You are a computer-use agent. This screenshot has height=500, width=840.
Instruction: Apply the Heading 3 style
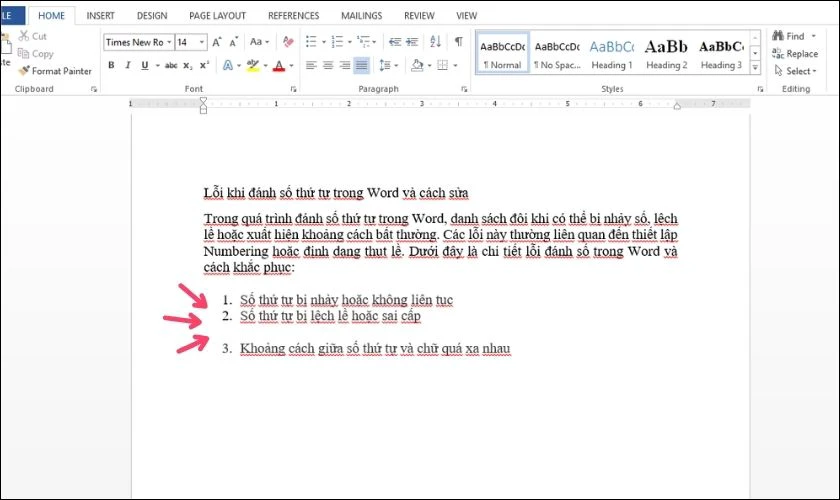(721, 53)
